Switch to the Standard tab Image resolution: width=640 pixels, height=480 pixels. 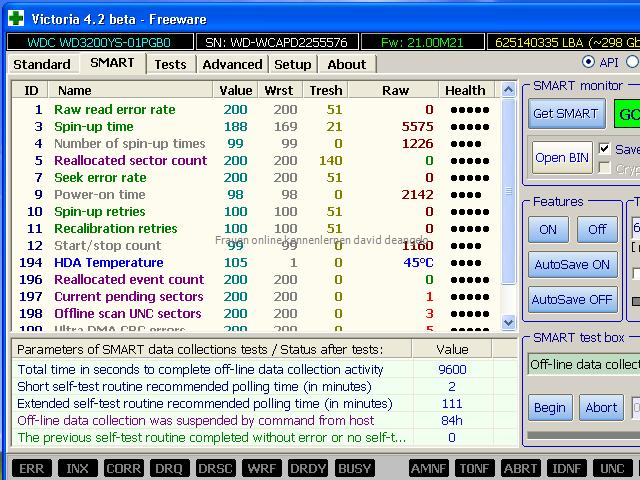pyautogui.click(x=42, y=64)
